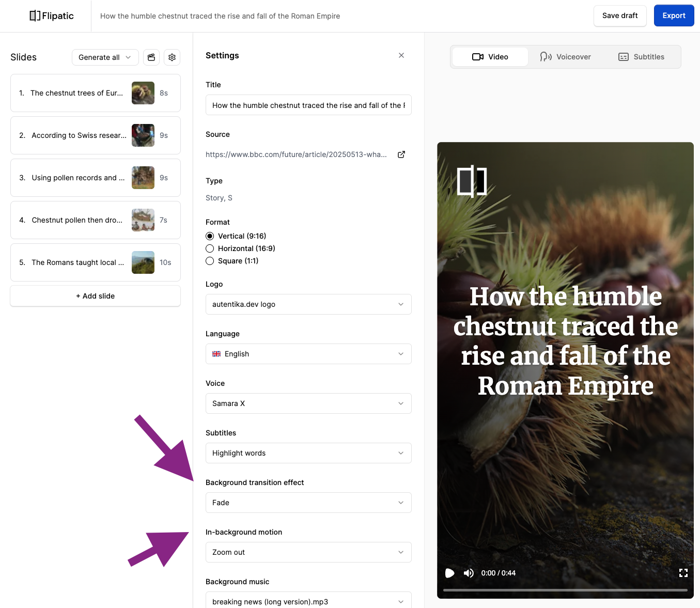Click the Add slide button

96,296
